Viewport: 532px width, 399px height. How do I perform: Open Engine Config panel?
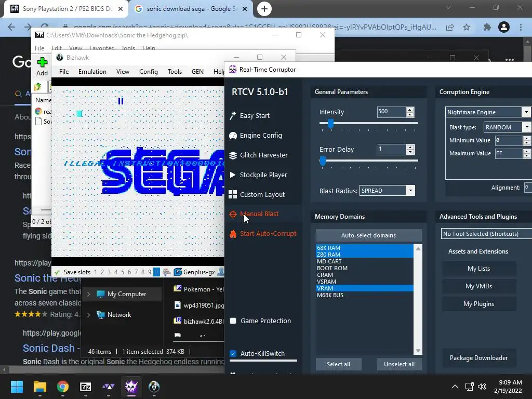point(256,136)
